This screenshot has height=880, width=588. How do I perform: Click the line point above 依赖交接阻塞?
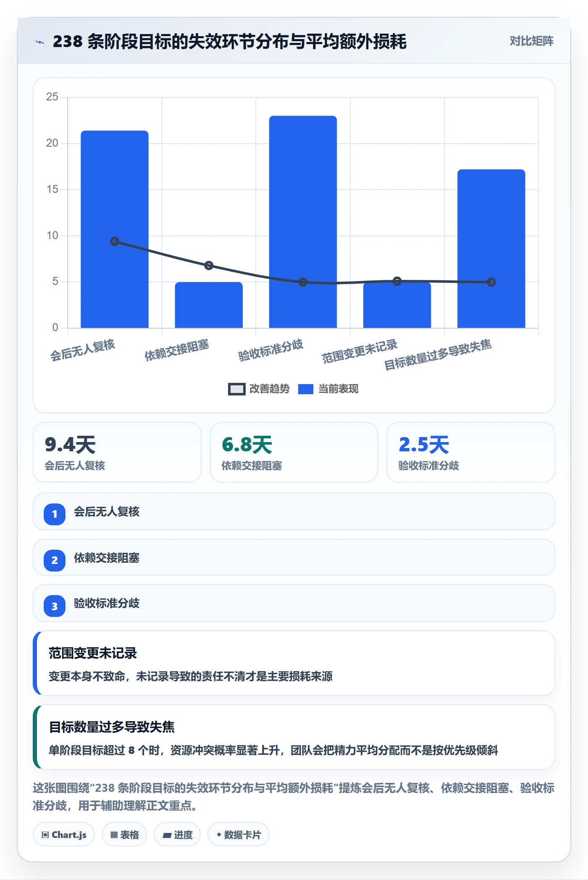[209, 265]
